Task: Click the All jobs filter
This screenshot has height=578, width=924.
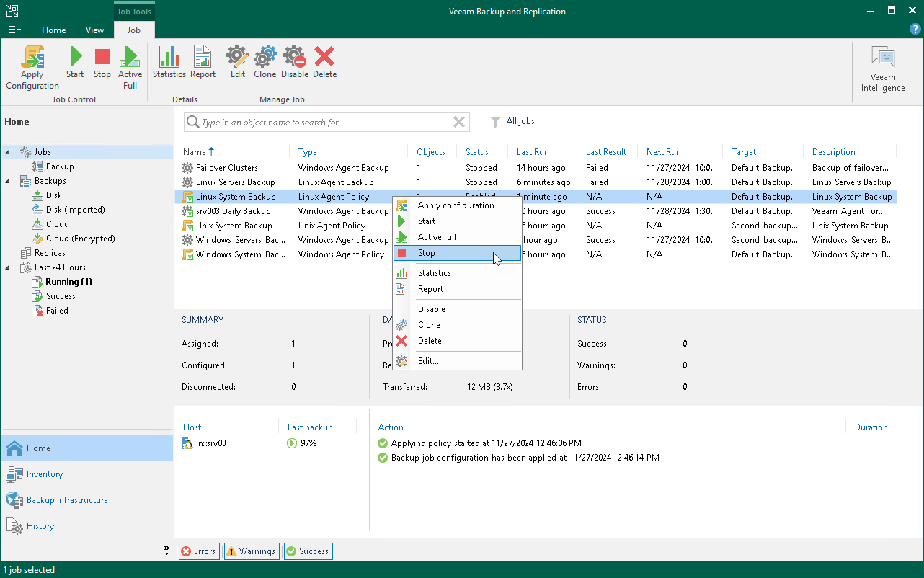Action: [520, 122]
